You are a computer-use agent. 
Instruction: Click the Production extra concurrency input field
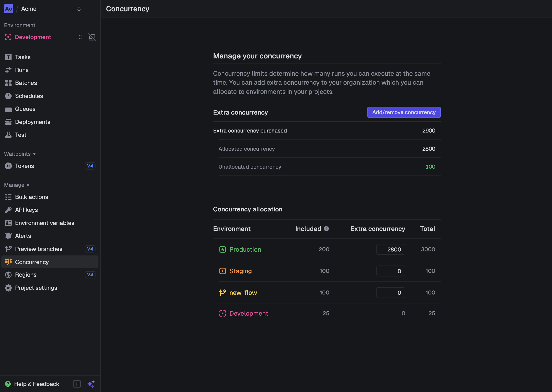coord(391,249)
